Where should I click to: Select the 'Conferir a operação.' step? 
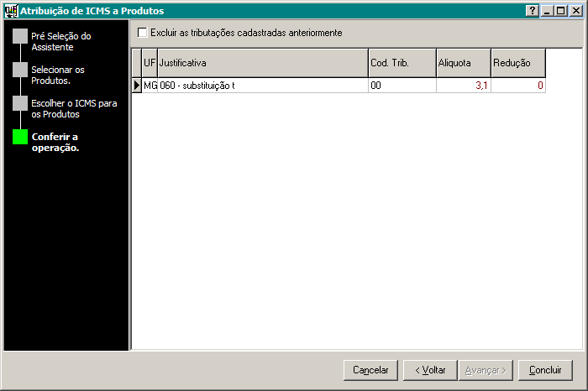click(55, 142)
